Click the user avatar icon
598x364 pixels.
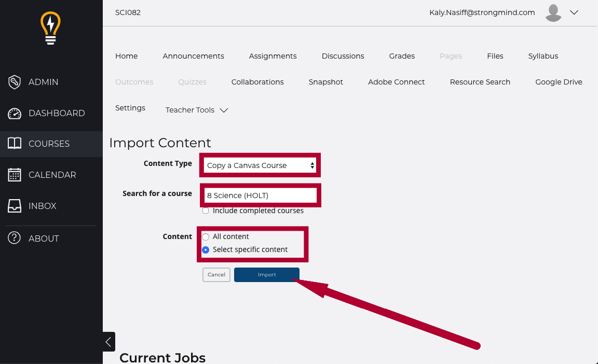coord(553,13)
